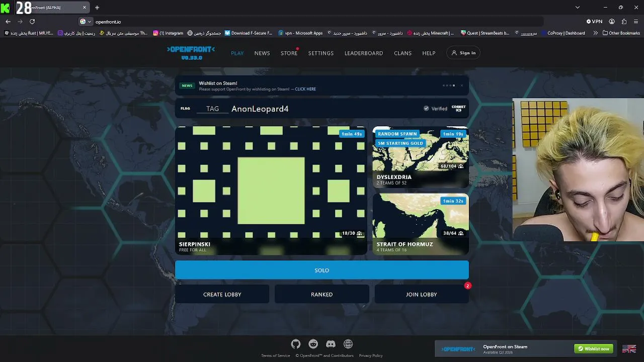644x362 pixels.
Task: Open the STORE menu item
Action: (289, 53)
